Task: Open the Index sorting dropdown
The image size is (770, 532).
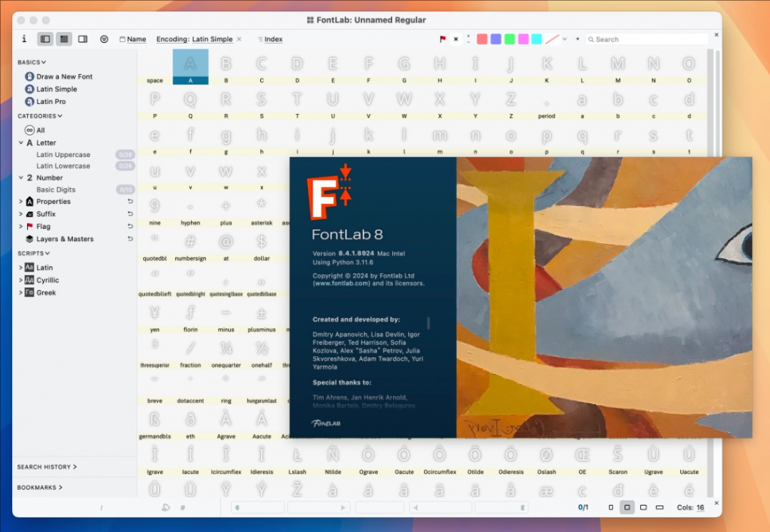Action: click(x=270, y=39)
